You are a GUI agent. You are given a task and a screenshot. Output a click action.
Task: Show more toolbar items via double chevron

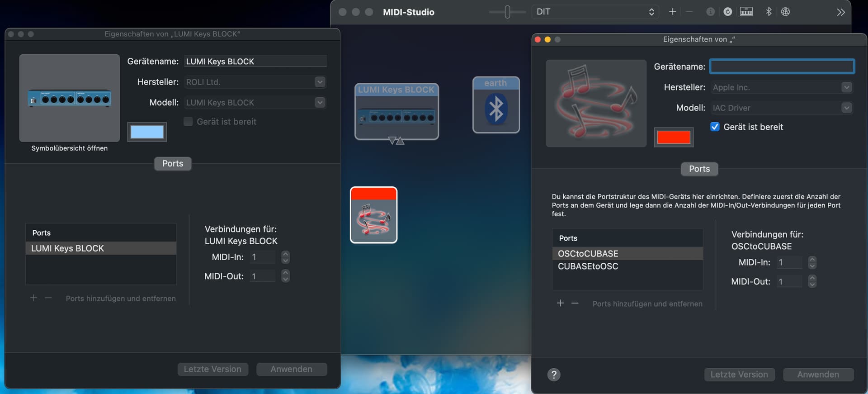841,12
